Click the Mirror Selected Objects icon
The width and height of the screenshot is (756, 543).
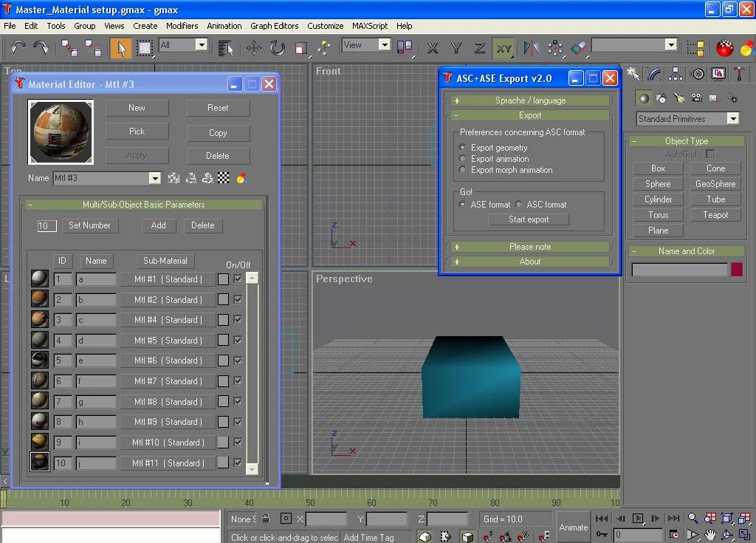click(531, 48)
